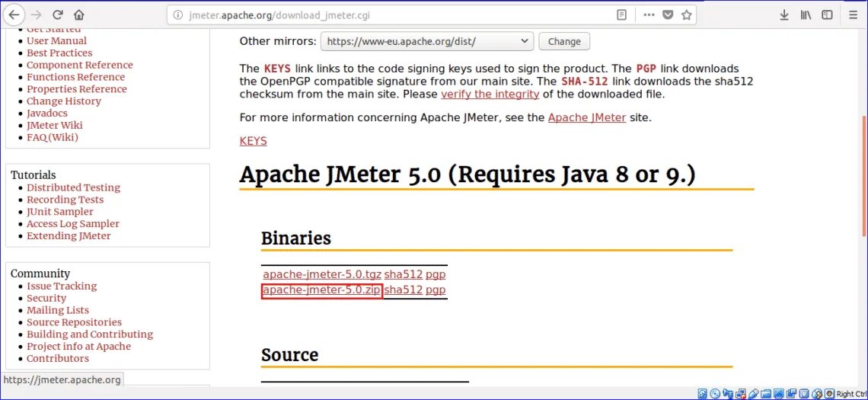Click the Change mirror button

point(564,42)
